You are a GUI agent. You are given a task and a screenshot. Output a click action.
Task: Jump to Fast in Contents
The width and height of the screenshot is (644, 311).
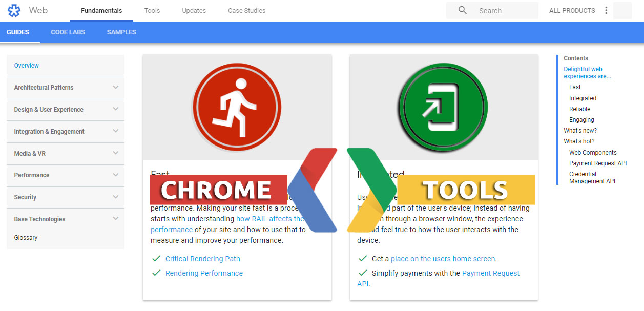click(575, 87)
